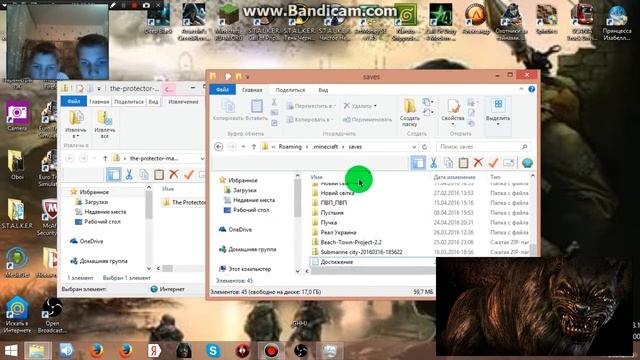The image size is (640, 360).
Task: Click Загрузки in saves navigation pane
Action: point(244,190)
